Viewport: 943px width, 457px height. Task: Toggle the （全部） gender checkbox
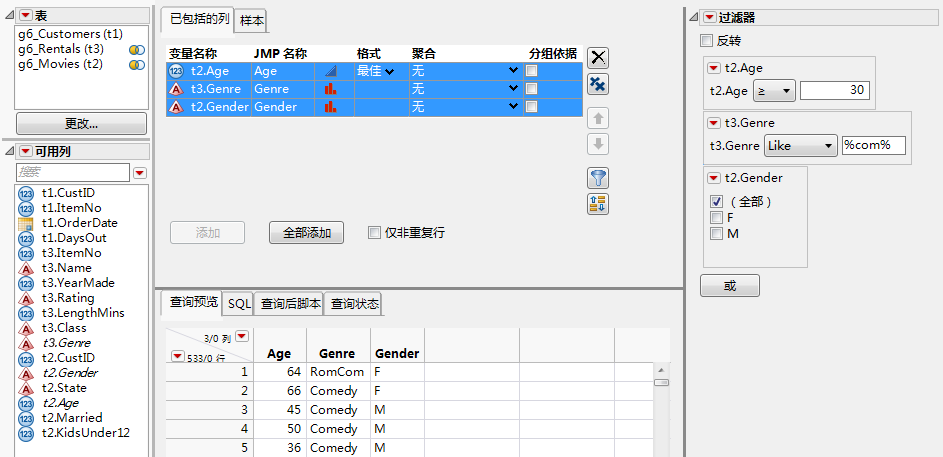[x=716, y=201]
